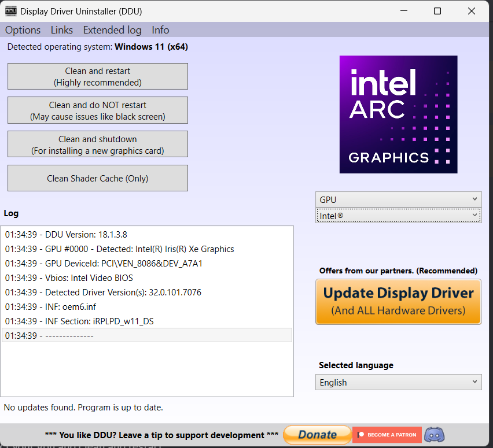493x448 pixels.
Task: Select the dashed separator log line
Action: click(x=147, y=335)
